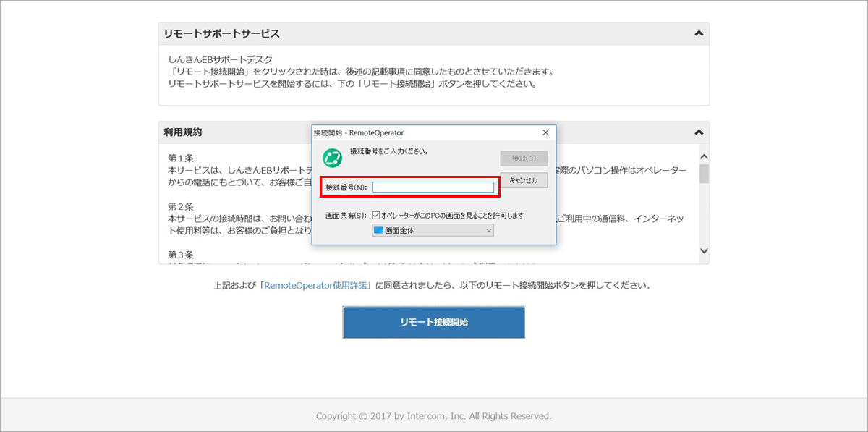Open the 画面全体 dropdown
Image resolution: width=868 pixels, height=432 pixels.
click(x=433, y=230)
